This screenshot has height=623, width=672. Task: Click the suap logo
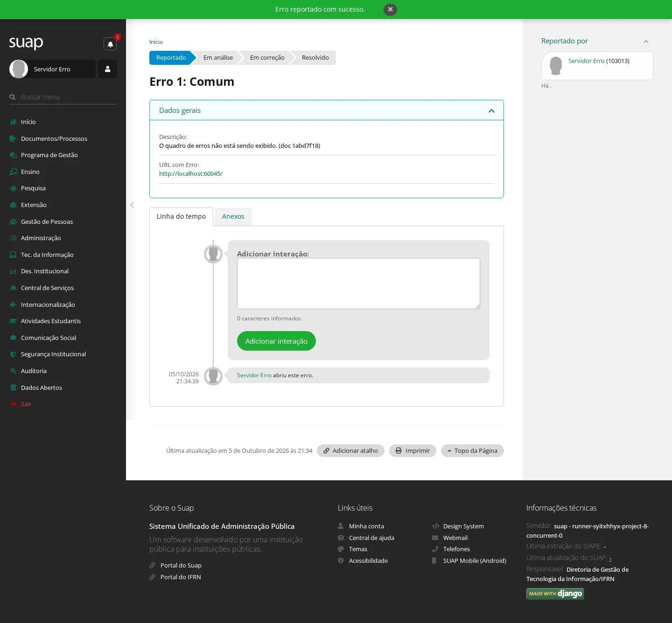tap(26, 43)
